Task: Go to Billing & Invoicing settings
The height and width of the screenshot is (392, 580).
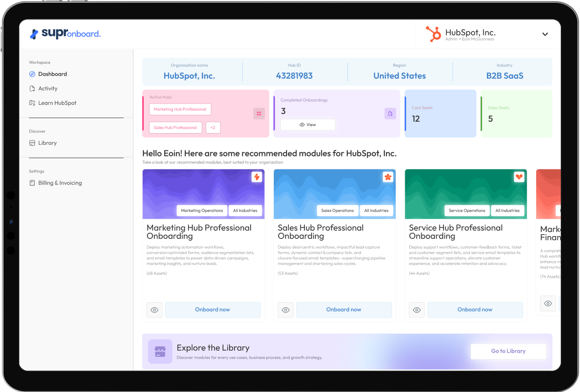Action: (60, 183)
